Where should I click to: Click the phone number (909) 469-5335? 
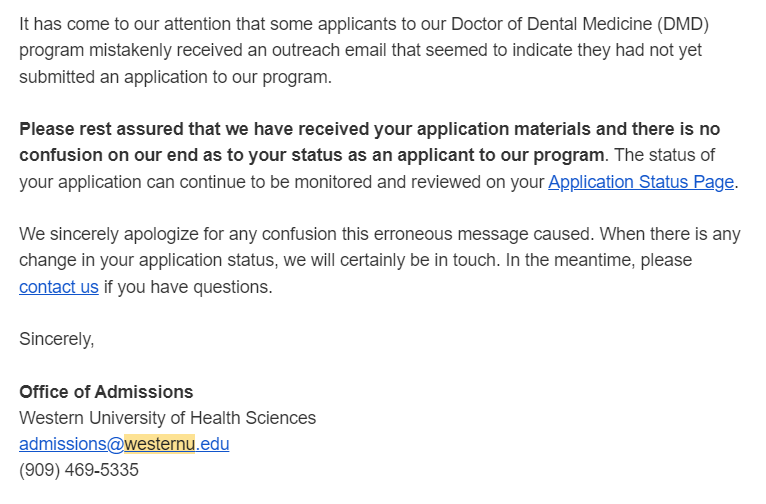pyautogui.click(x=79, y=470)
